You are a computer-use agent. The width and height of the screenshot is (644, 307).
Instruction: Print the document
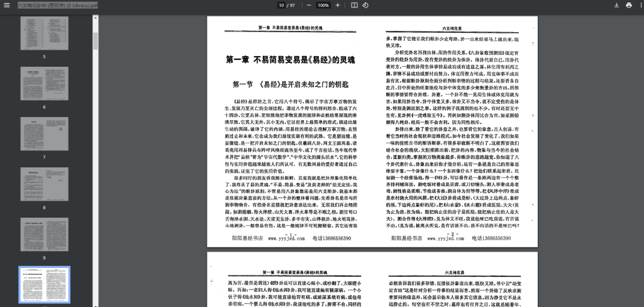click(629, 5)
